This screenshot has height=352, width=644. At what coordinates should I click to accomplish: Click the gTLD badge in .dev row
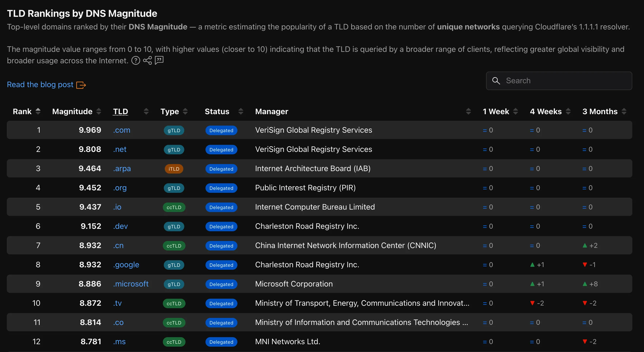click(174, 226)
